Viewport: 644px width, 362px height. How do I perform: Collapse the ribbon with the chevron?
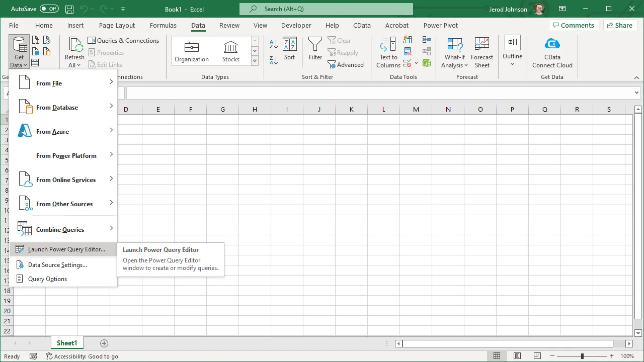tap(637, 77)
